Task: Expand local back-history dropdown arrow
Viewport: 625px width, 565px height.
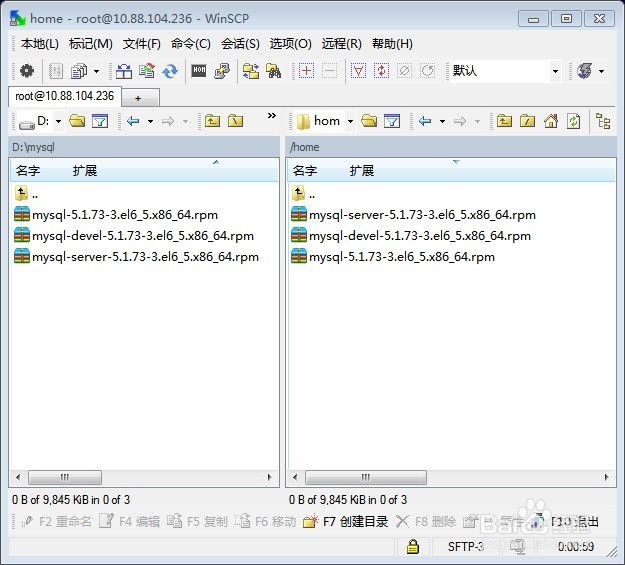Action: pyautogui.click(x=150, y=121)
